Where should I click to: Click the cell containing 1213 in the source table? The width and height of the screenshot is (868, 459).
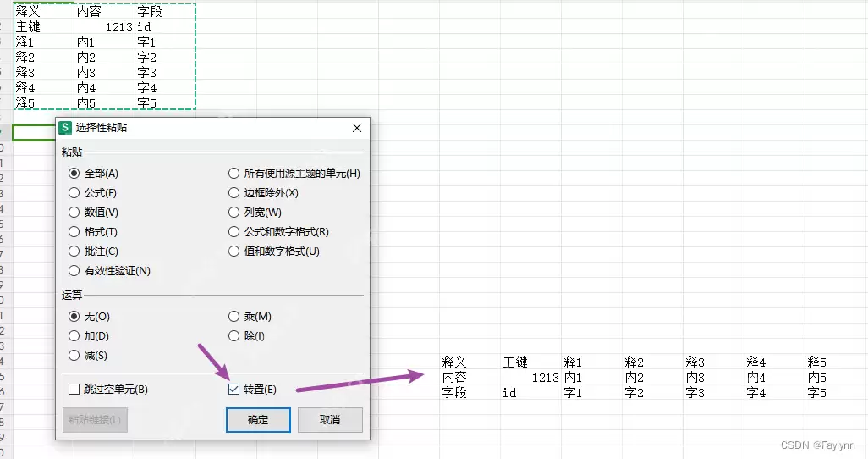click(x=104, y=26)
